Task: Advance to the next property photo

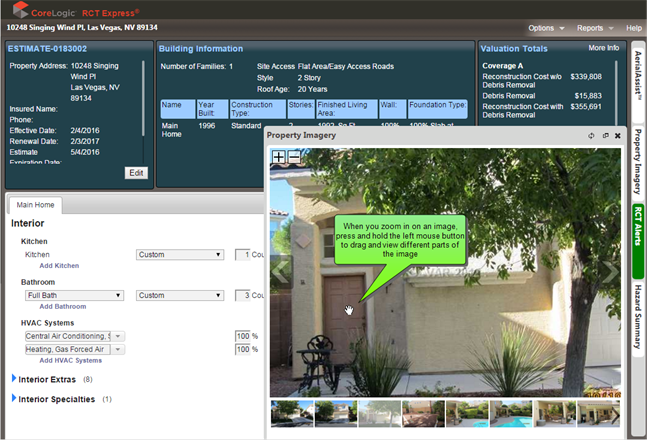Action: pyautogui.click(x=611, y=270)
